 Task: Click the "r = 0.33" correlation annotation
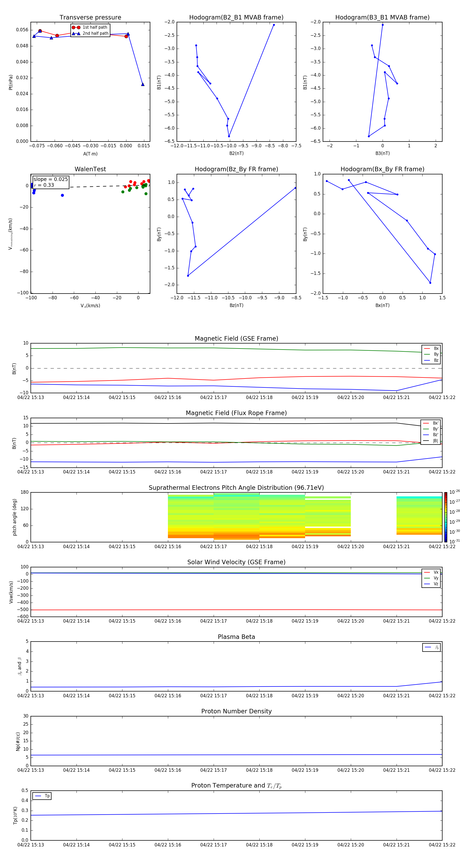pyautogui.click(x=44, y=185)
